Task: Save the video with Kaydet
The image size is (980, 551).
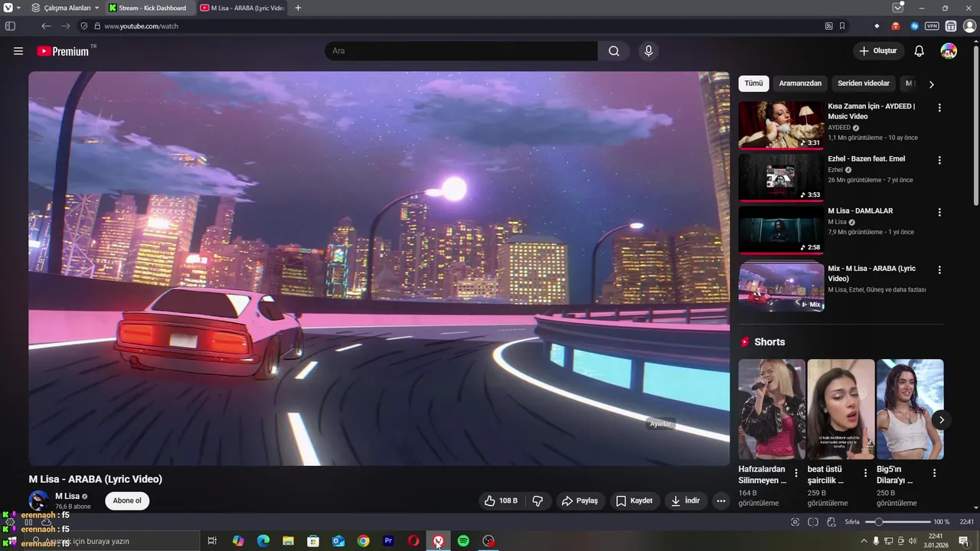Action: tap(634, 501)
